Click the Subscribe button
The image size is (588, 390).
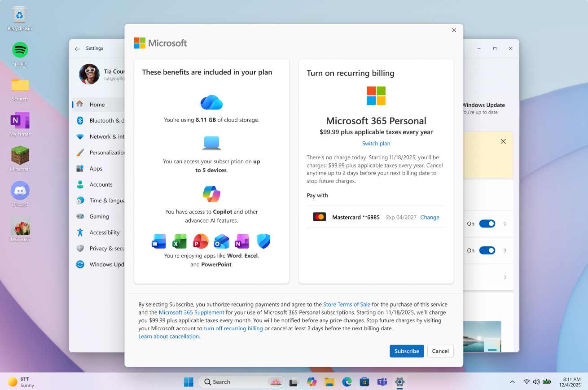tap(407, 351)
